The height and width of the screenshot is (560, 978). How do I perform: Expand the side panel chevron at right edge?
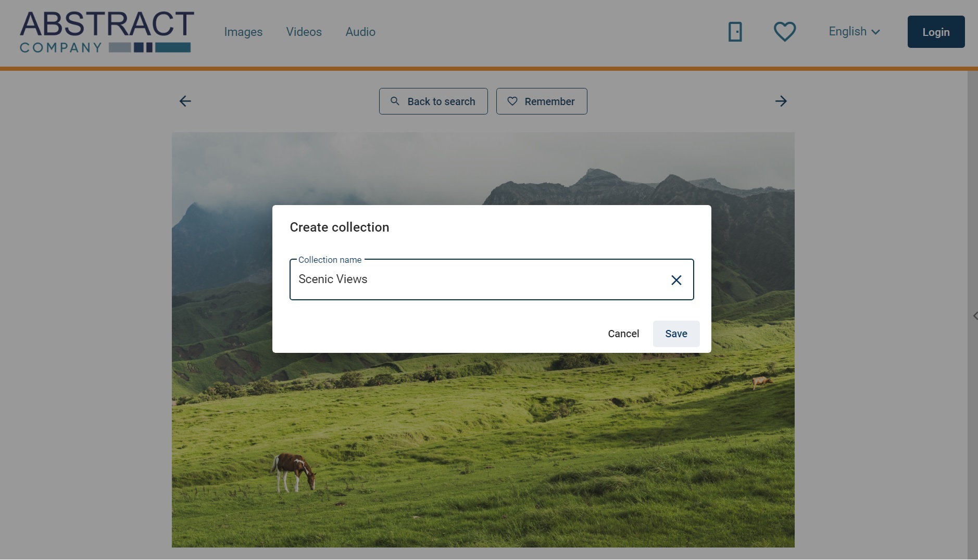tap(975, 316)
